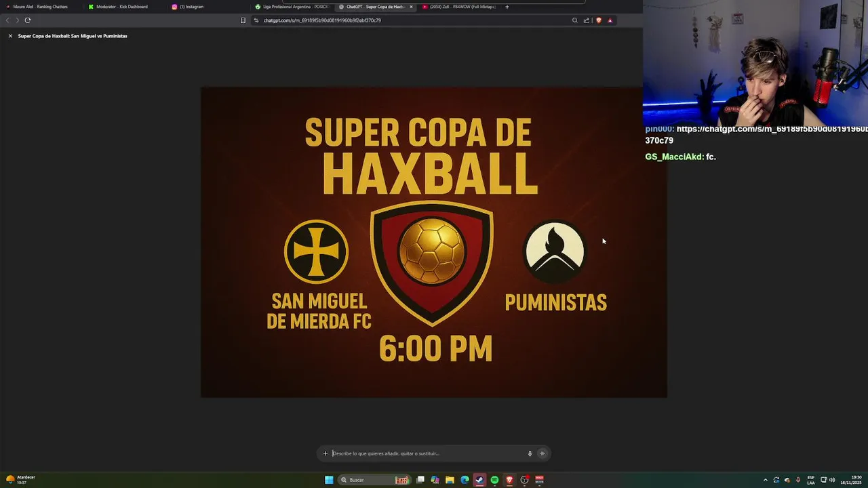Launch Microsoft Edge from the taskbar
Screen dimensions: 868x488
coord(465,480)
